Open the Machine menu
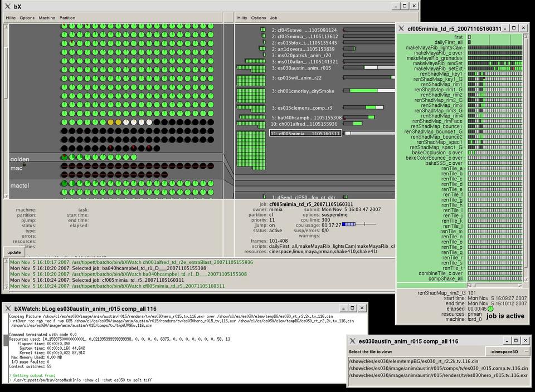Screen dimensions: 535x392 [47, 18]
